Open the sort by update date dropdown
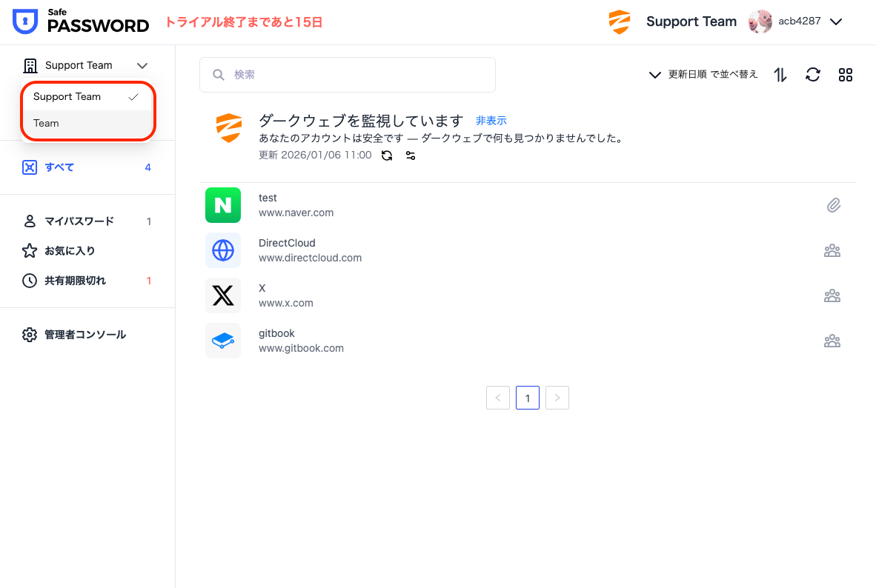The width and height of the screenshot is (876, 588). click(x=703, y=75)
